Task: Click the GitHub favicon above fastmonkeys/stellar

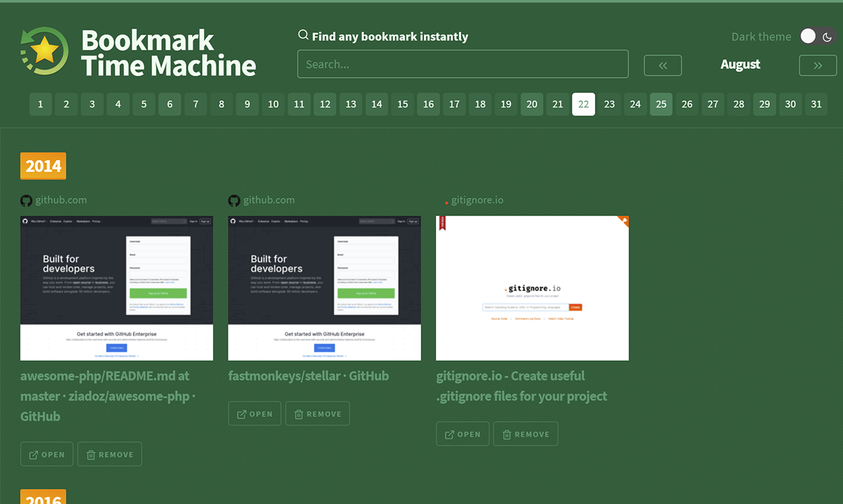Action: click(x=234, y=200)
